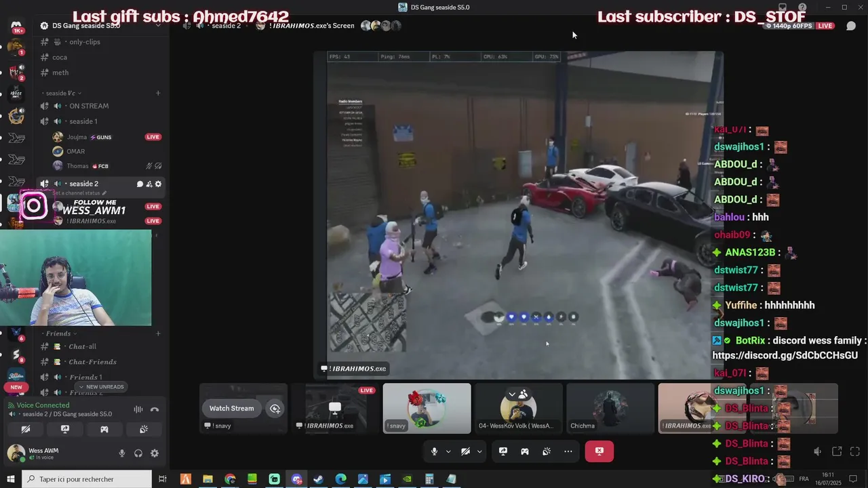
Task: Add multistream icon next to Watch Stream
Action: pyautogui.click(x=275, y=408)
